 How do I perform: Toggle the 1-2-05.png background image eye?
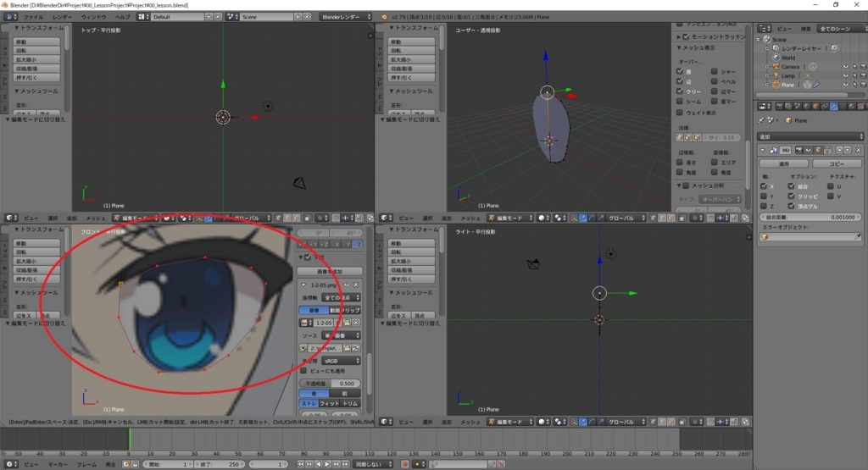347,285
